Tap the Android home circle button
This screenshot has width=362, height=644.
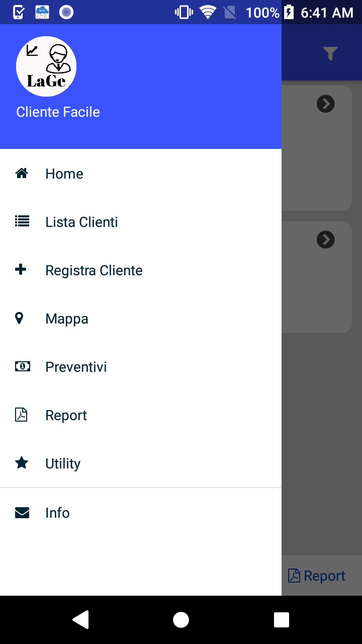(181, 620)
